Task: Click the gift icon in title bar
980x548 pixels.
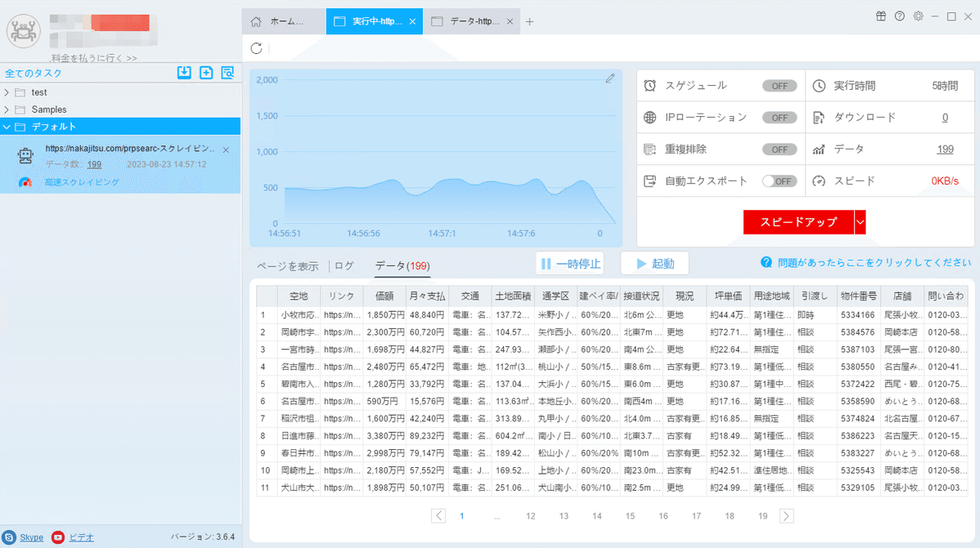Action: click(x=881, y=16)
